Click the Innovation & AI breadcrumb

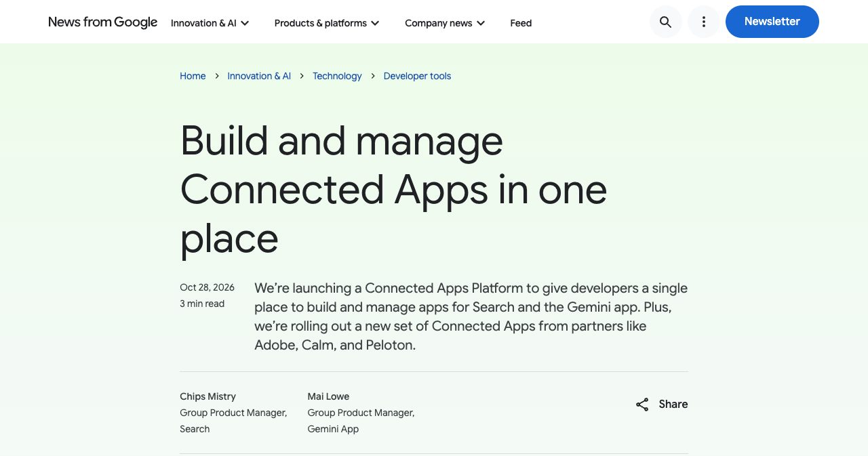click(x=259, y=76)
